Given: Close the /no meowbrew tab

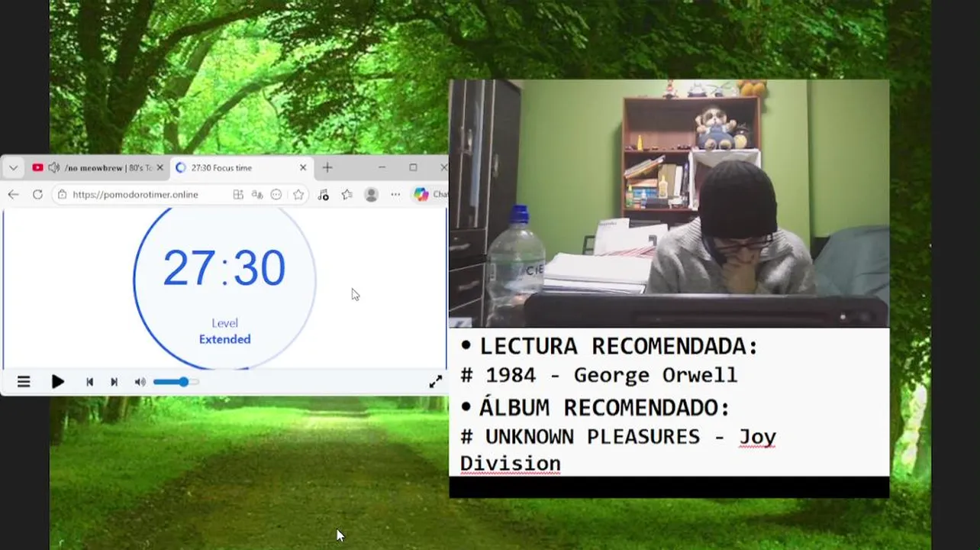Looking at the screenshot, I should [x=160, y=168].
